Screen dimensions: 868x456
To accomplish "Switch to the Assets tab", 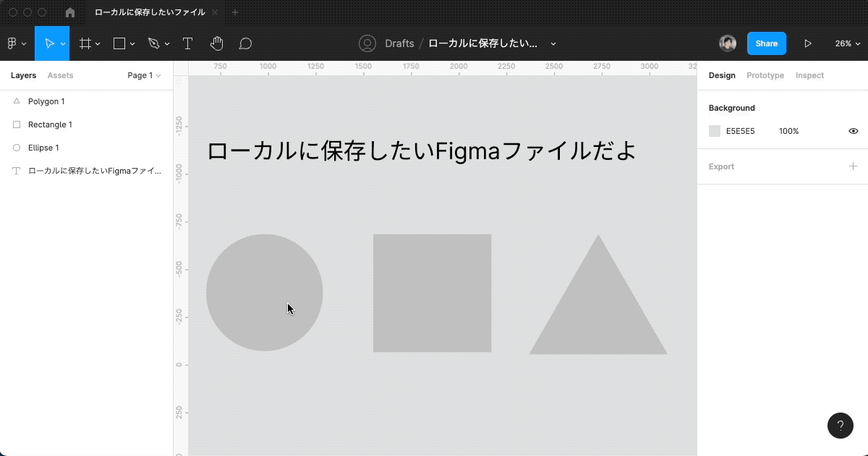I will pos(60,75).
